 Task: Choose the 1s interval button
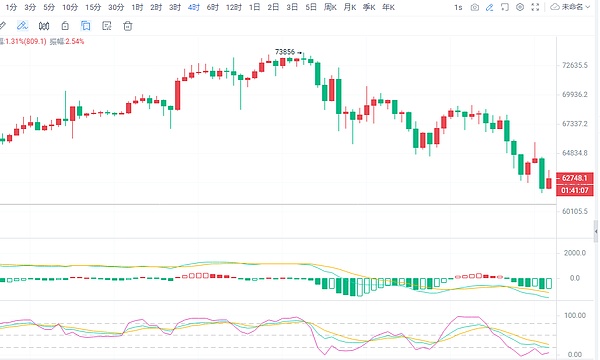[x=458, y=7]
